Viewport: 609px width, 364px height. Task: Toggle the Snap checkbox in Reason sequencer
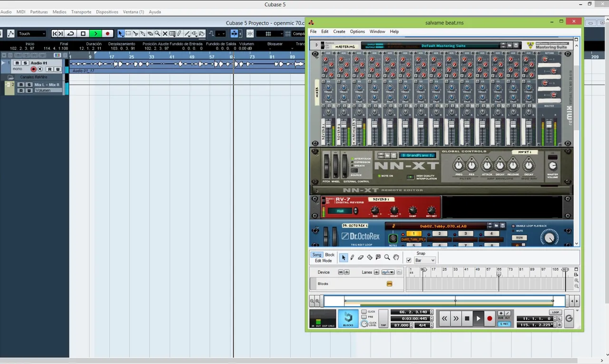(409, 260)
